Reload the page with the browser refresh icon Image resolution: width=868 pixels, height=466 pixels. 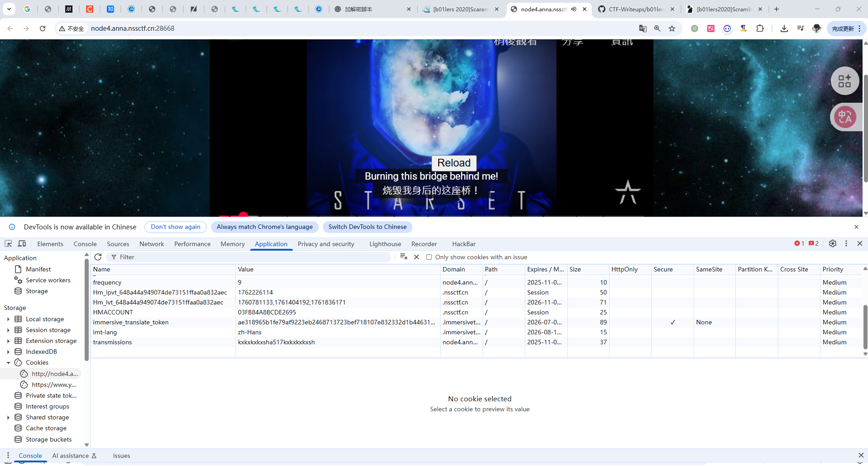pos(43,29)
